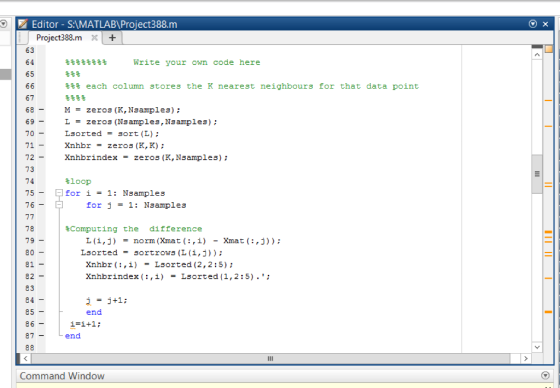Set a breakpoint at line 72 dash
This screenshot has width=560, height=388.
coord(41,158)
